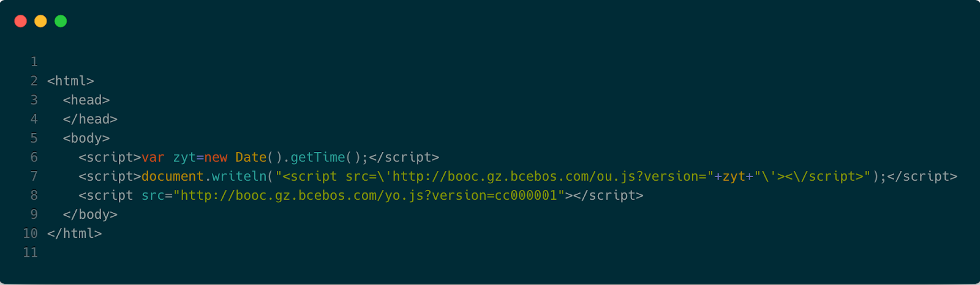Click the opening <html> tag

coord(70,81)
